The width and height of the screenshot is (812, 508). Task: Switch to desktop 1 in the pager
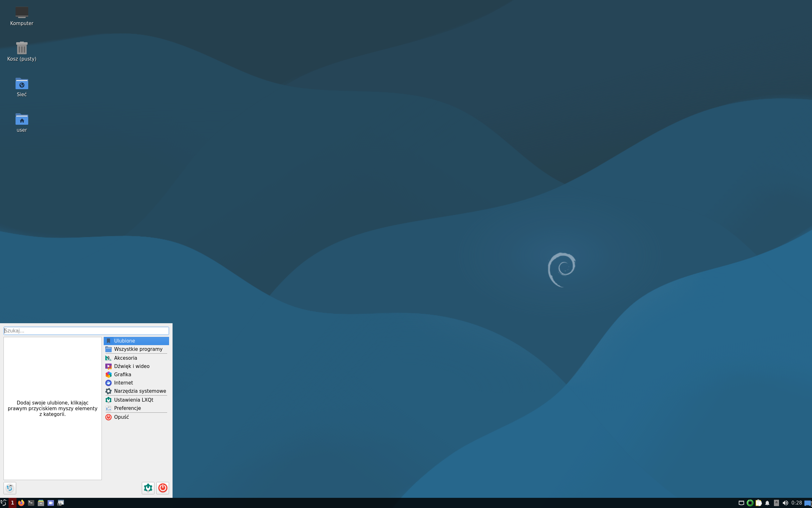[12, 503]
